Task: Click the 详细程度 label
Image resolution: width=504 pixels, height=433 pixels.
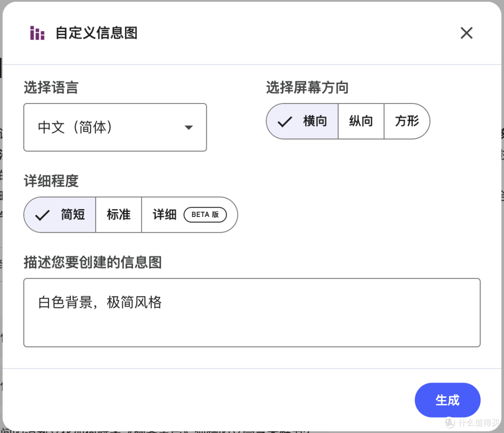Action: pos(51,181)
